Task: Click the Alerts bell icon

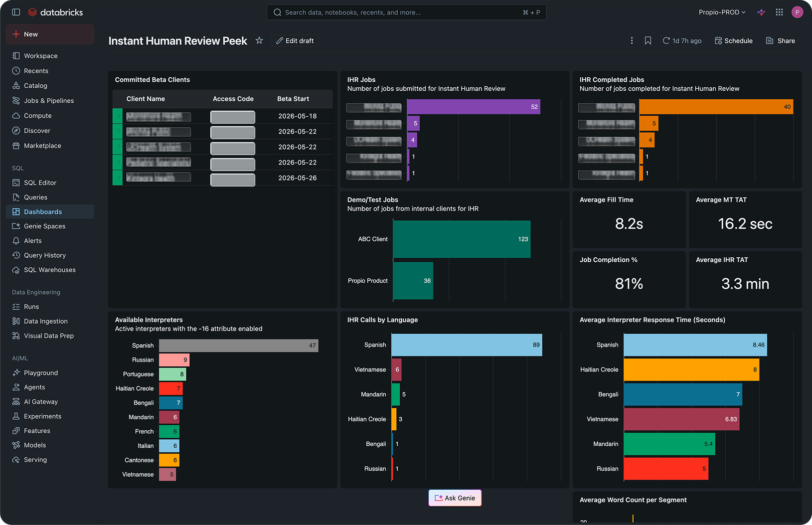Action: pyautogui.click(x=16, y=241)
